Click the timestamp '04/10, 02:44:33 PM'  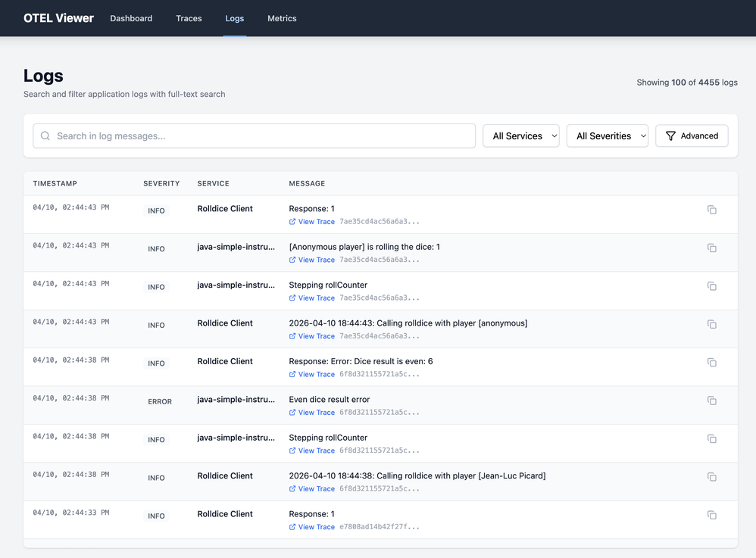tap(71, 513)
